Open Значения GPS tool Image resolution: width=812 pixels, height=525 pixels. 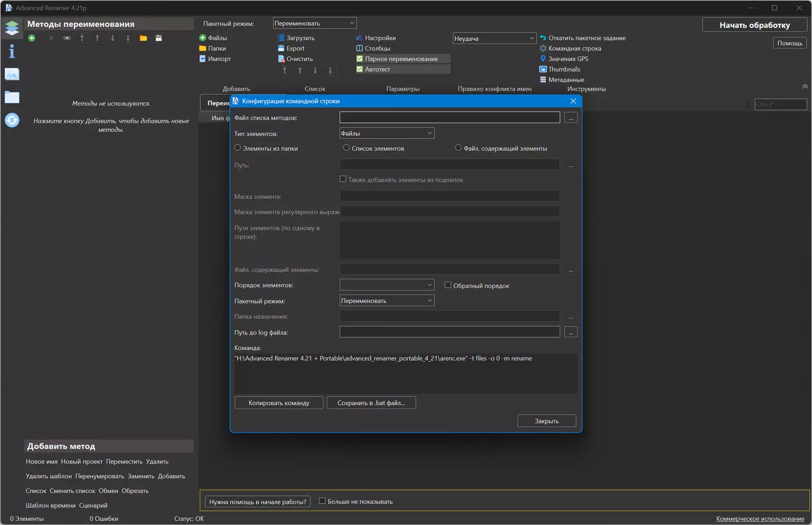(x=564, y=59)
